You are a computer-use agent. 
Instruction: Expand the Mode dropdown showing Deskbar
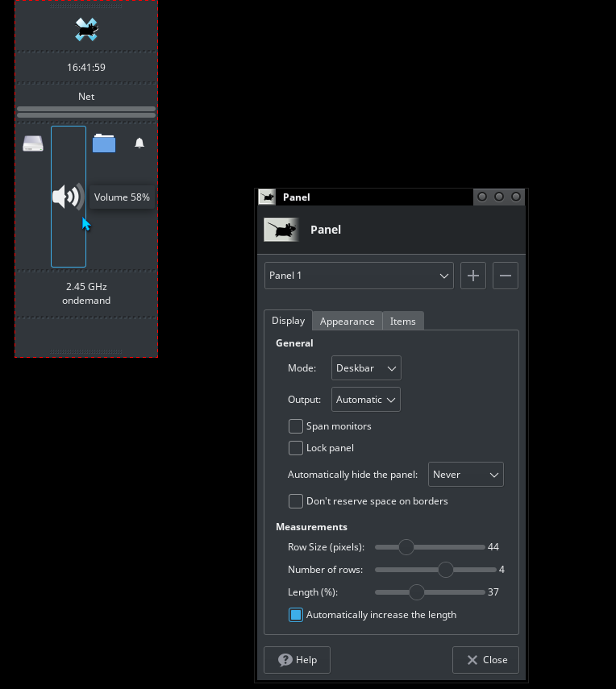[366, 368]
